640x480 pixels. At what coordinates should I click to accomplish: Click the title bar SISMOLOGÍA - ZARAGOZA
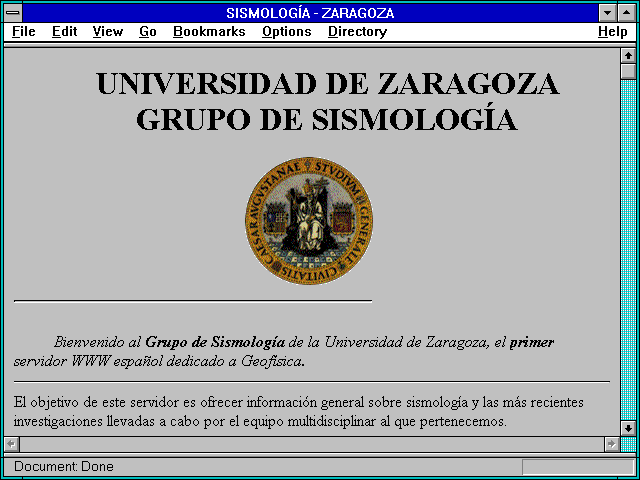(x=310, y=13)
